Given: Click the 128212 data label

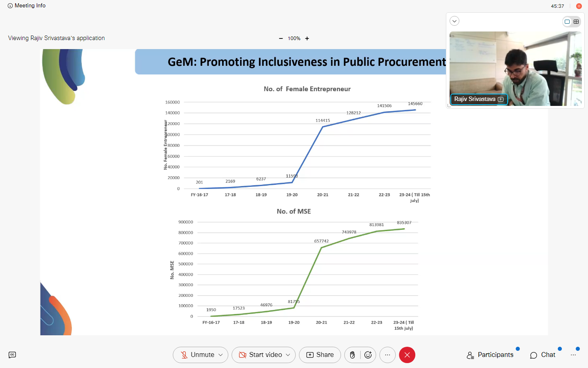Looking at the screenshot, I should (354, 113).
